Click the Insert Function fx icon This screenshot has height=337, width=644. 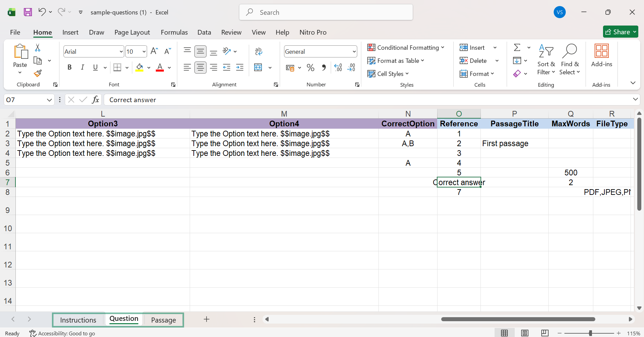95,100
